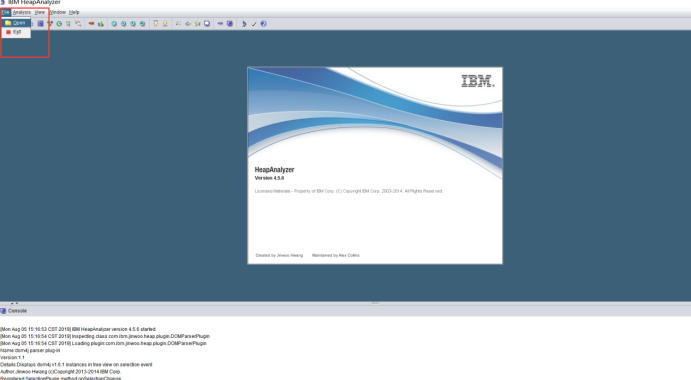Click the 'Version 4.5.6' text on splash
Viewport: 691px width, 380px height.
[269, 178]
